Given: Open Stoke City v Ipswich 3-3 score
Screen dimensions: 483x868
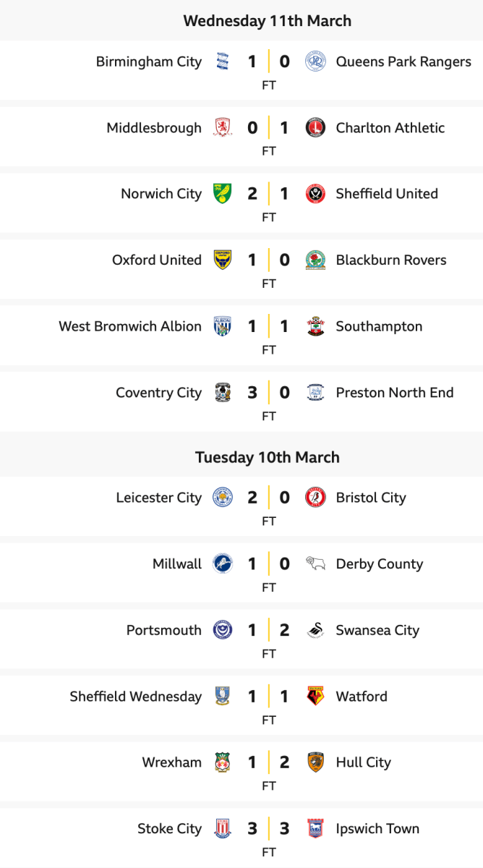Looking at the screenshot, I should pos(268,829).
